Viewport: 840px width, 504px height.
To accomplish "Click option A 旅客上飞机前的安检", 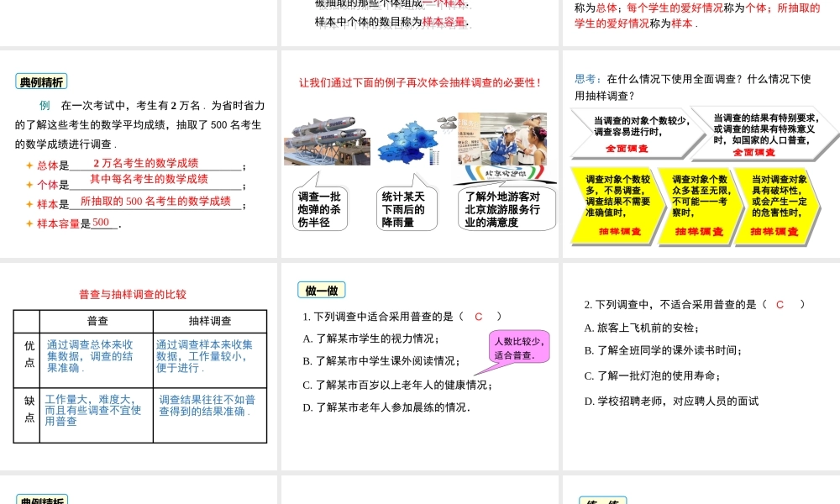I will pos(642,328).
